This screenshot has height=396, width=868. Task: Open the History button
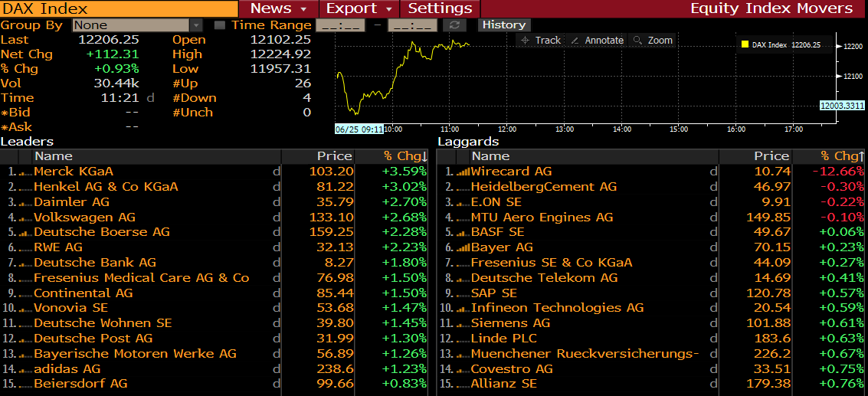[504, 25]
